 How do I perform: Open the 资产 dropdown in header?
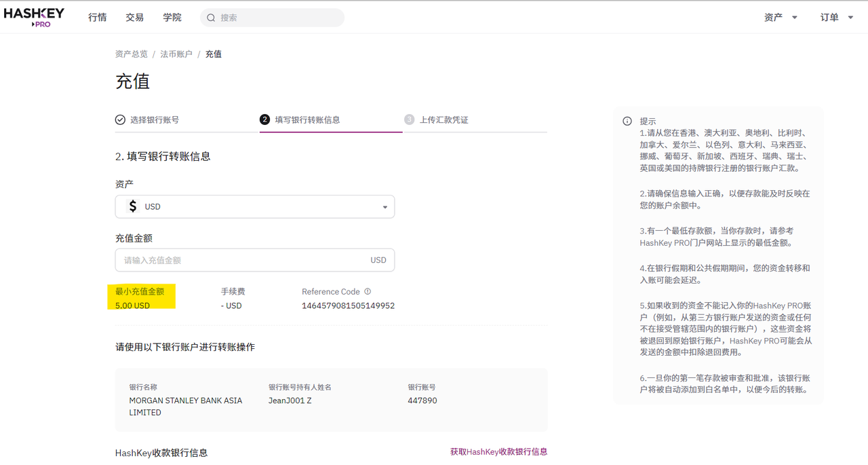tap(781, 18)
